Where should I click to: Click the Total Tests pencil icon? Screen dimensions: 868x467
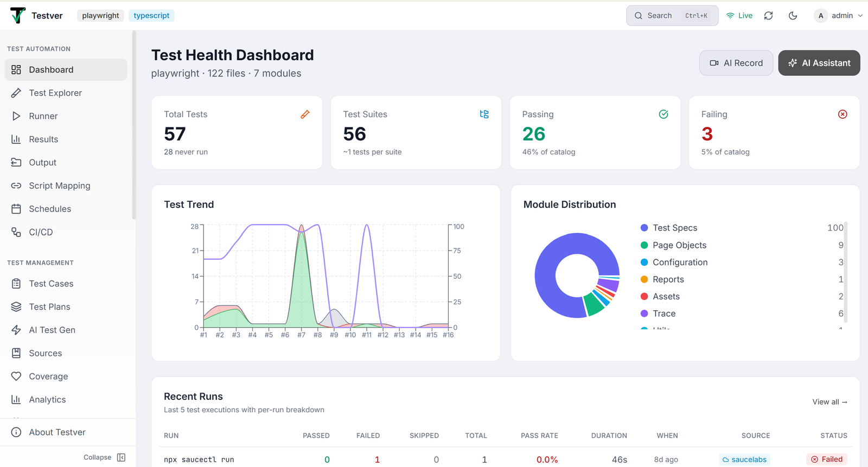(305, 114)
